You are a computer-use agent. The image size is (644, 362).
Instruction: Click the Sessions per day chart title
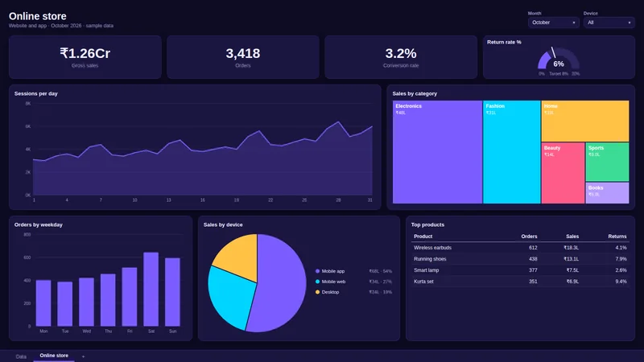pyautogui.click(x=35, y=93)
